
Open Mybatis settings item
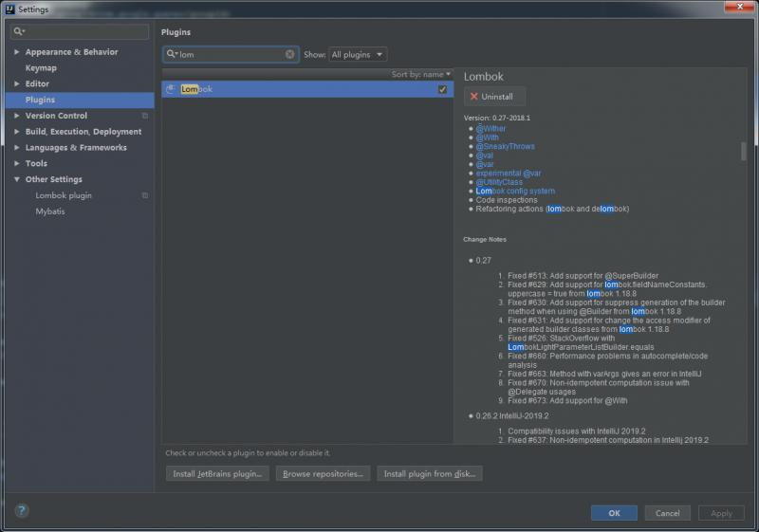click(x=50, y=211)
